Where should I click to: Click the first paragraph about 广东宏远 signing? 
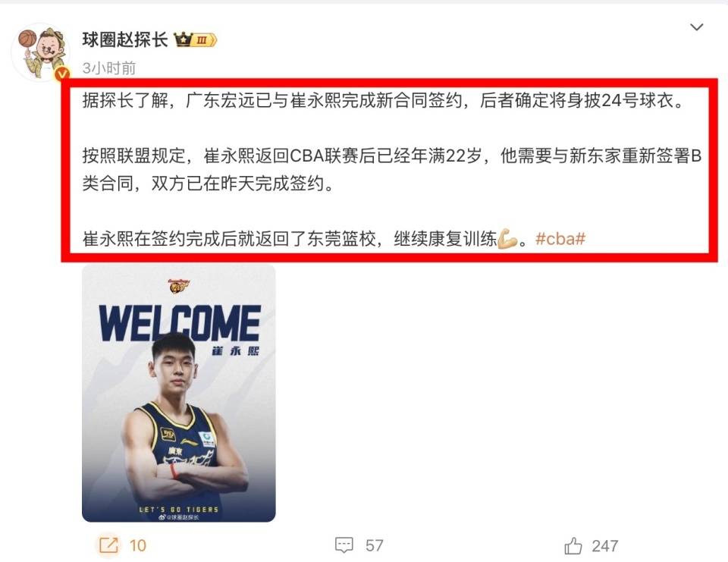pyautogui.click(x=384, y=100)
